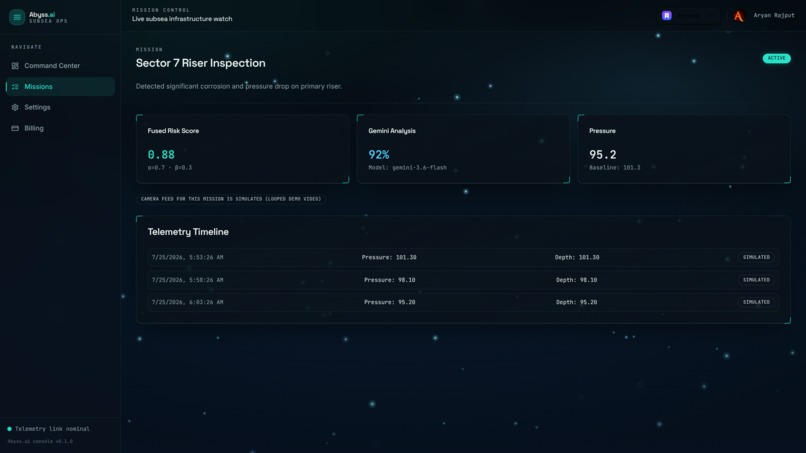
Task: Open the Command Center page
Action: click(x=60, y=66)
